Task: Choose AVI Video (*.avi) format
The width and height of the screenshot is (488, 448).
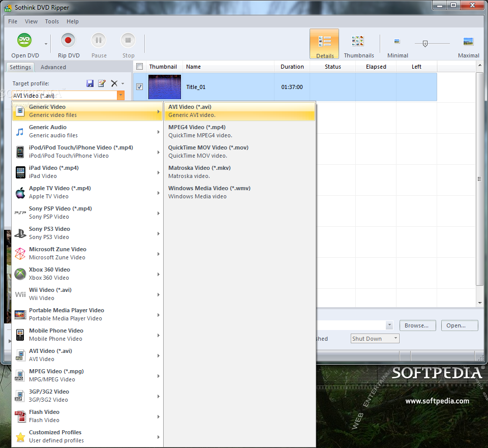Action: [x=239, y=111]
